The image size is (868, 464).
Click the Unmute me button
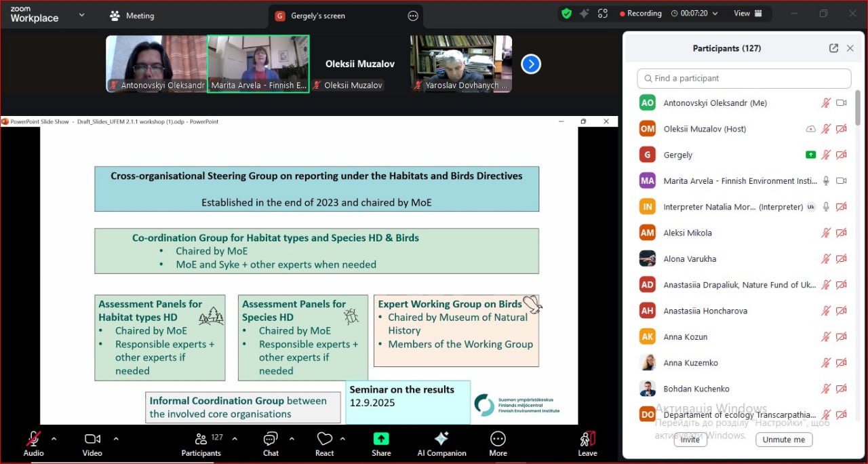784,440
